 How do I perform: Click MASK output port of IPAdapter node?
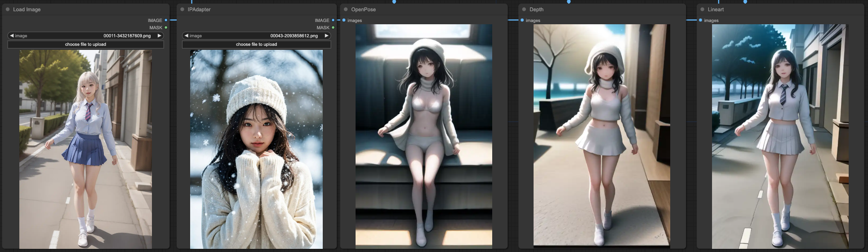point(333,27)
